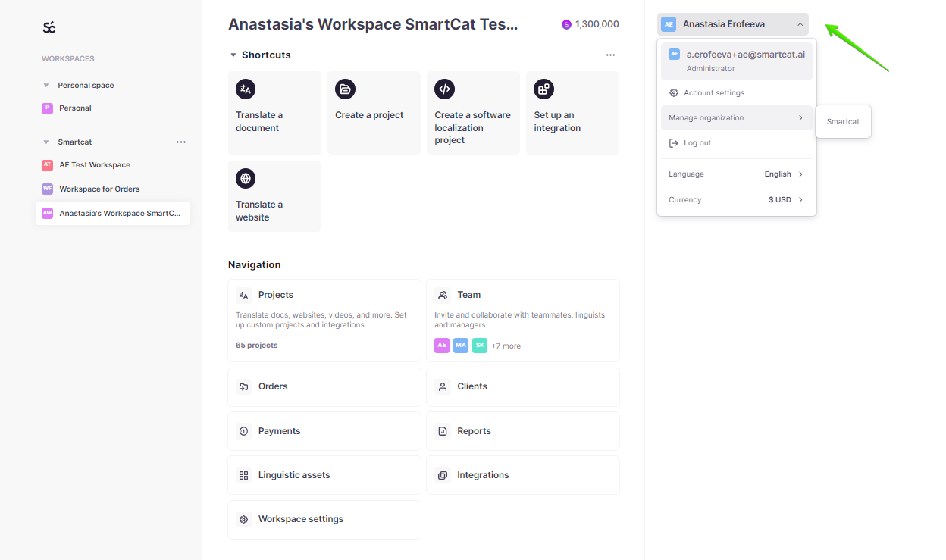Open the Team navigation card
Viewport: 946px width, 560px height.
point(523,321)
